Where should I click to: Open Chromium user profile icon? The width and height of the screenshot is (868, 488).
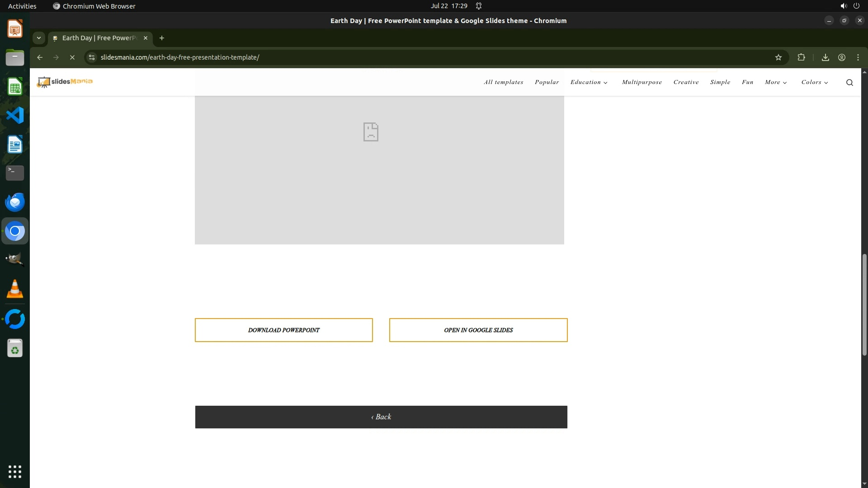click(841, 57)
